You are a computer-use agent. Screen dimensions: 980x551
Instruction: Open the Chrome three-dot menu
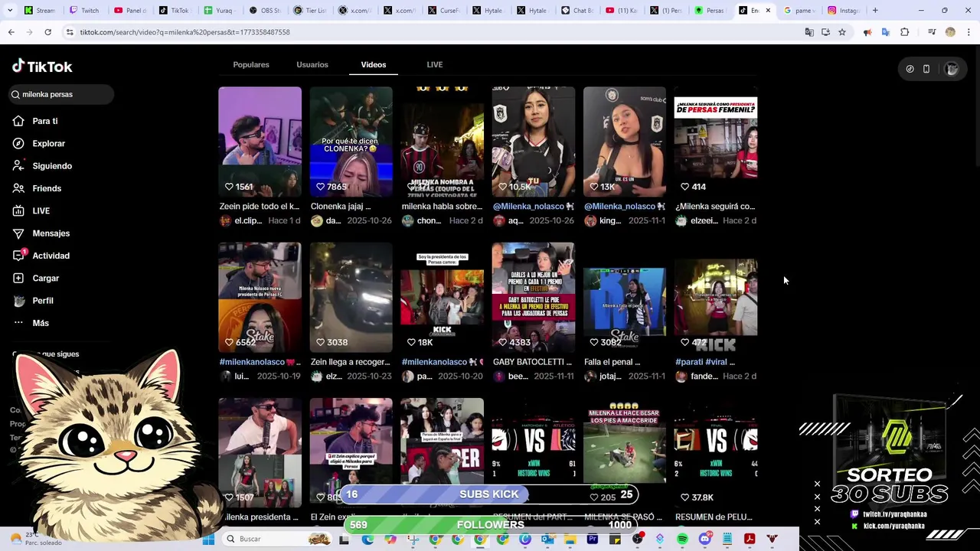pos(969,32)
